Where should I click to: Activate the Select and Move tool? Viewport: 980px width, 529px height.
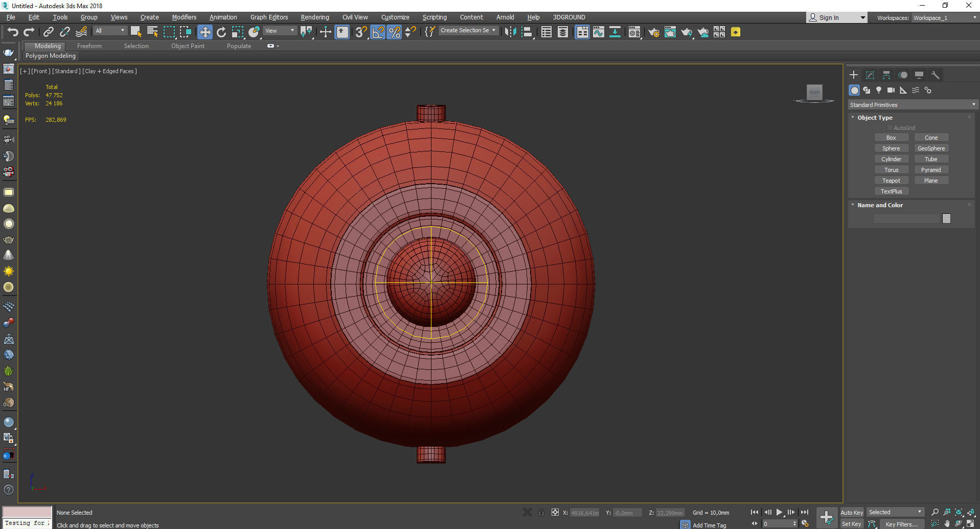tap(205, 32)
